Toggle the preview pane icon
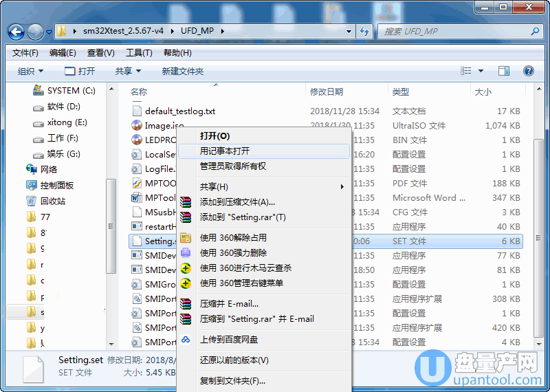This screenshot has width=550, height=392. (x=503, y=71)
